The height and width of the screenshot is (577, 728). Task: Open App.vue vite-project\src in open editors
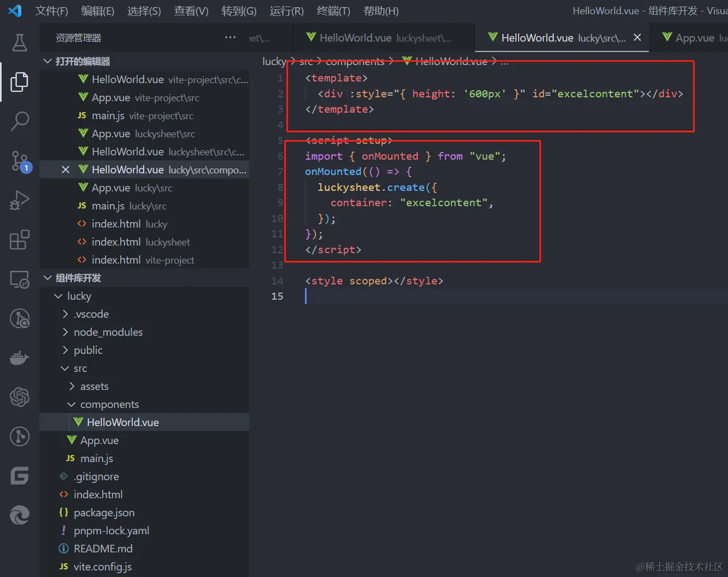pos(145,97)
